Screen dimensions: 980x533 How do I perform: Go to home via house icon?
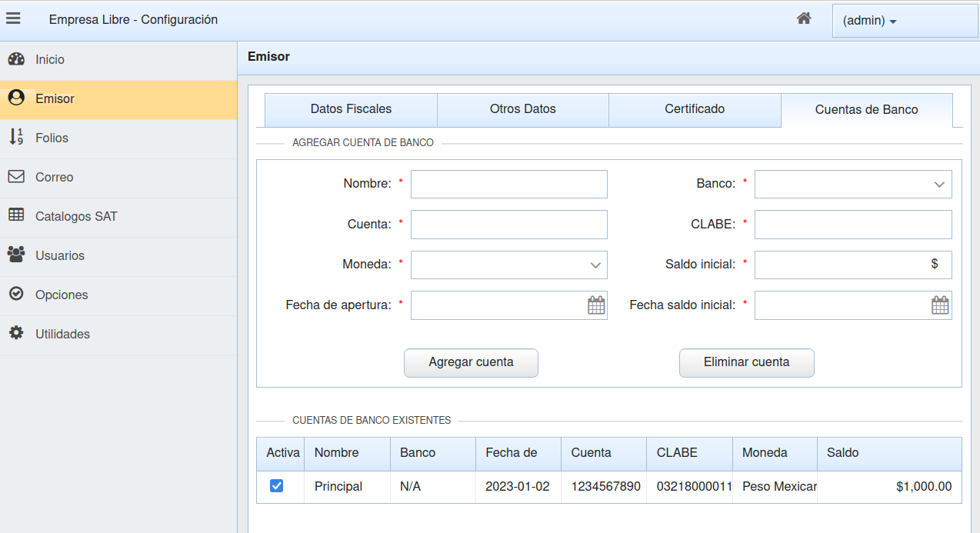click(804, 18)
